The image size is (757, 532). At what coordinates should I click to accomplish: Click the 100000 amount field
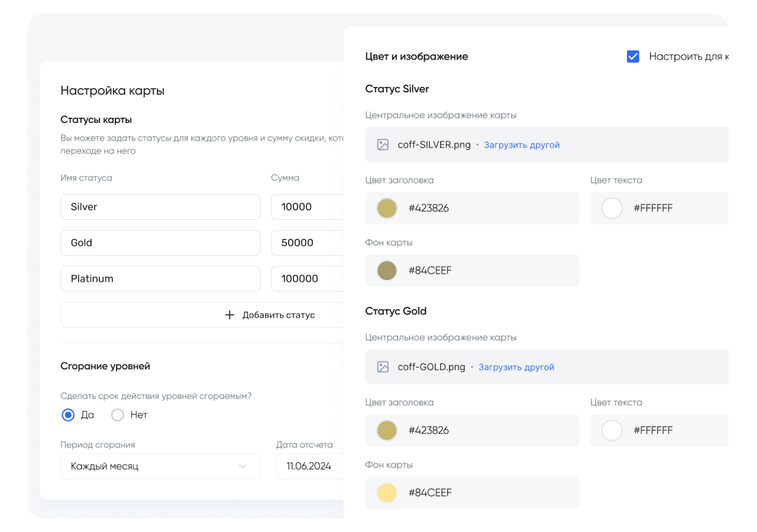coord(307,279)
